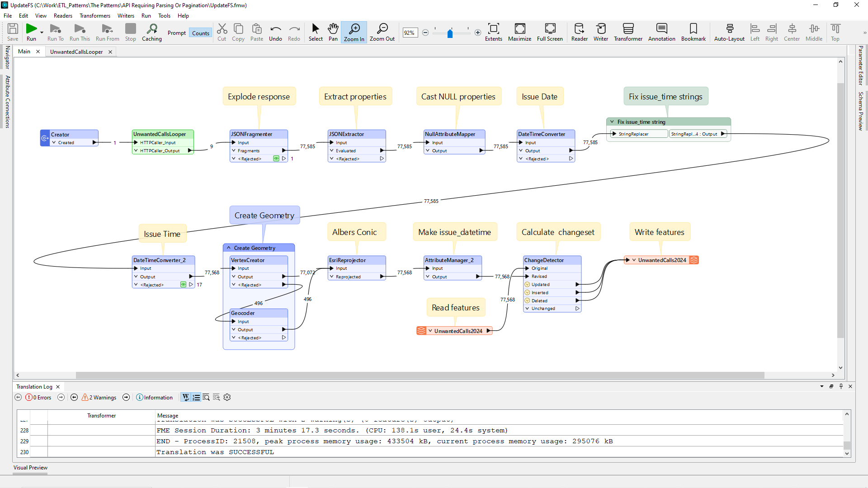
Task: Align selected transformers with the Center icon
Action: pyautogui.click(x=792, y=32)
